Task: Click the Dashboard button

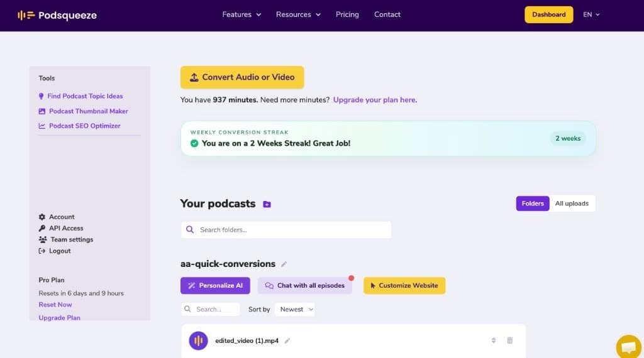Action: [548, 15]
